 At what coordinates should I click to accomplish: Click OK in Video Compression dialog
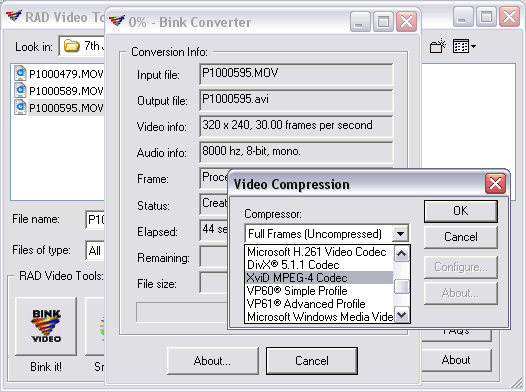(x=461, y=211)
